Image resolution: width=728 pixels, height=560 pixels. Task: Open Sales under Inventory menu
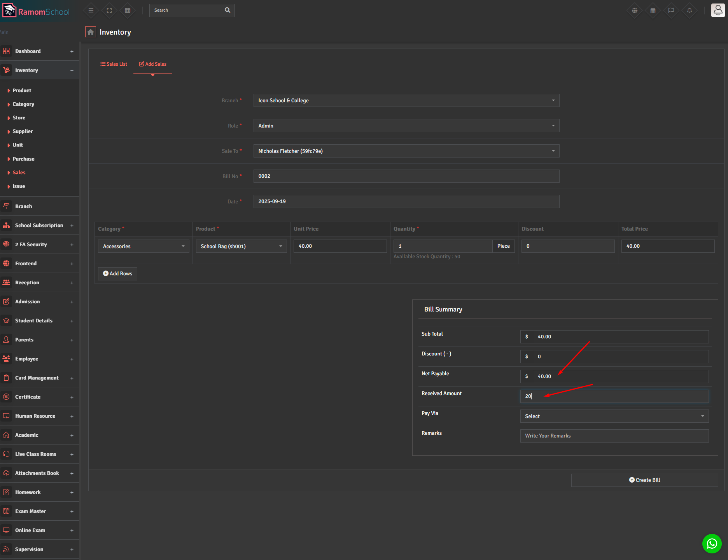pyautogui.click(x=19, y=172)
